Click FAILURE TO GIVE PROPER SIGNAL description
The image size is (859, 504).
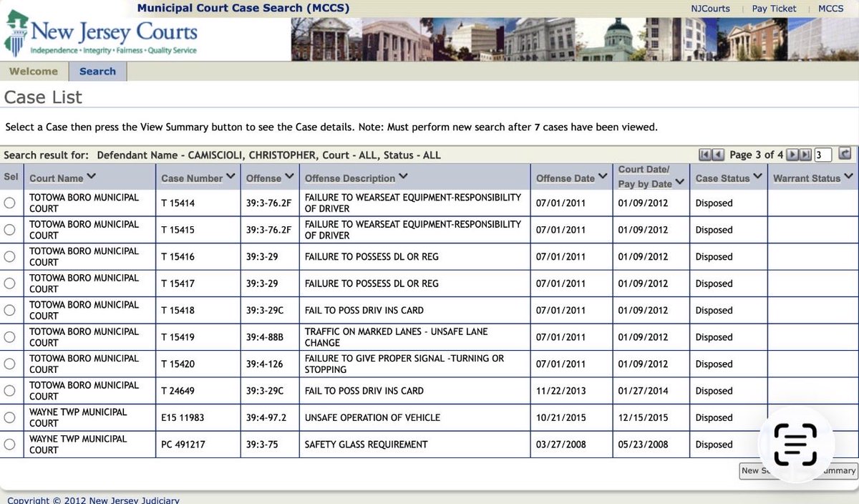point(404,364)
